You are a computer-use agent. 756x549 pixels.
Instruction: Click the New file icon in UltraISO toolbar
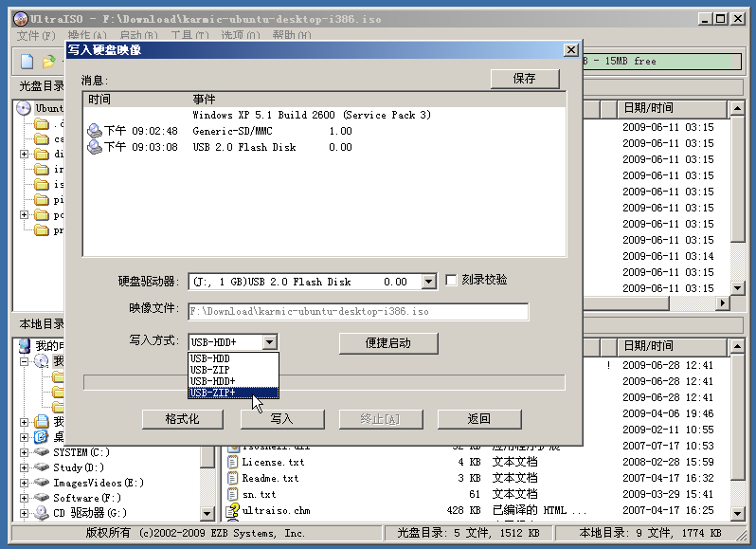[x=27, y=62]
